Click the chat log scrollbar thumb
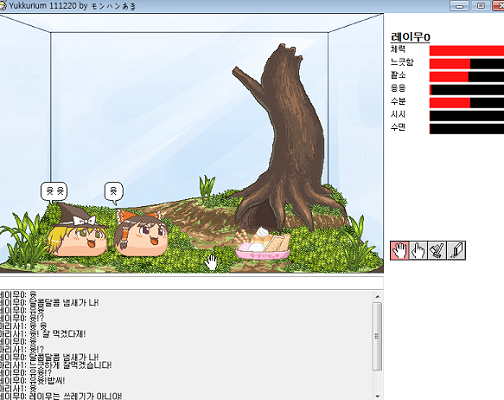 pos(377,336)
